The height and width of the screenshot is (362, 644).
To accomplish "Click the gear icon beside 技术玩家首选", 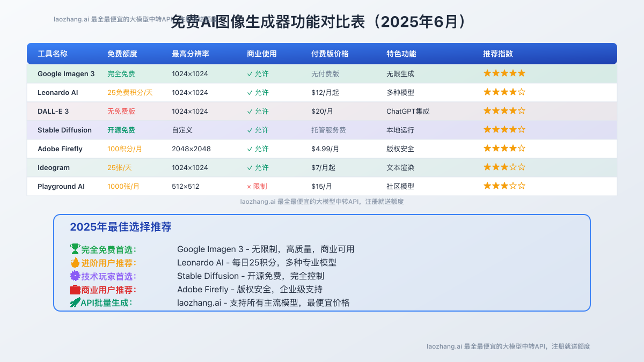I will (75, 276).
